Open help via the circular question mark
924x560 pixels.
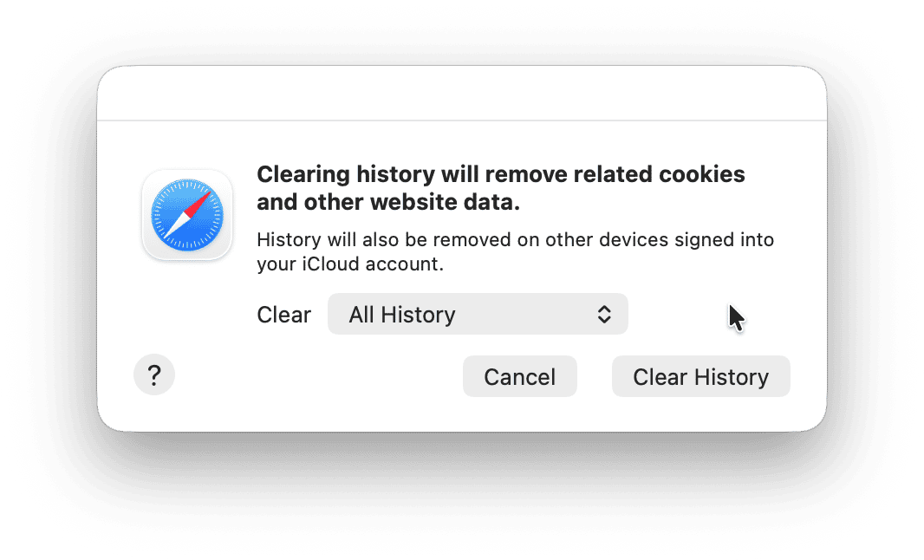[x=153, y=374]
